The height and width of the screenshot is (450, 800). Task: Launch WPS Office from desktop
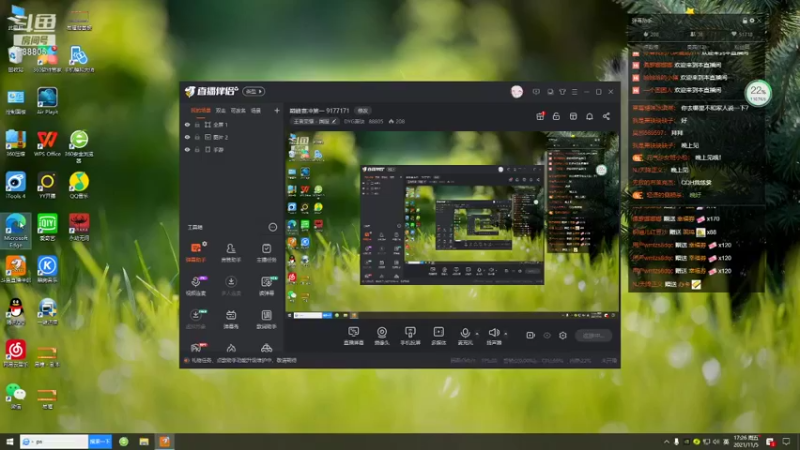(47, 143)
